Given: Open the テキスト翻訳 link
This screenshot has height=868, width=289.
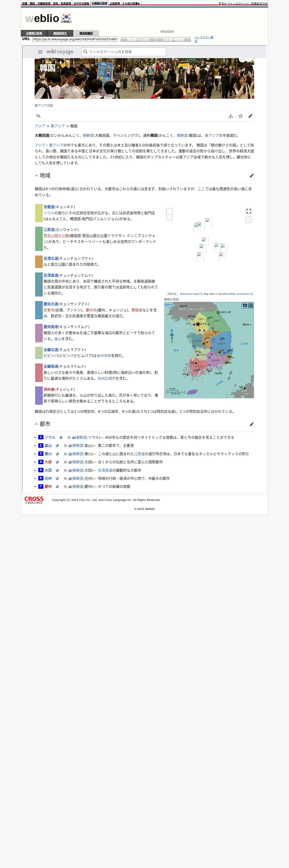Looking at the screenshot, I should (x=204, y=39).
